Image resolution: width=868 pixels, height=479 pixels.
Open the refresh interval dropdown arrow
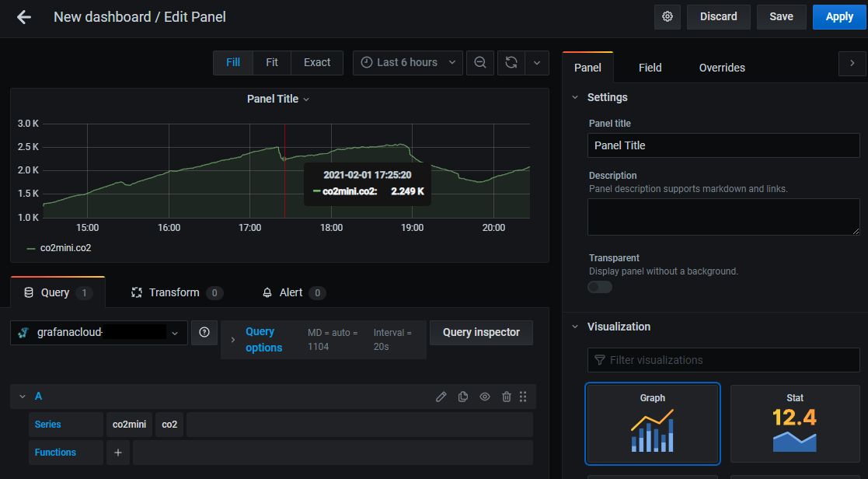click(536, 62)
